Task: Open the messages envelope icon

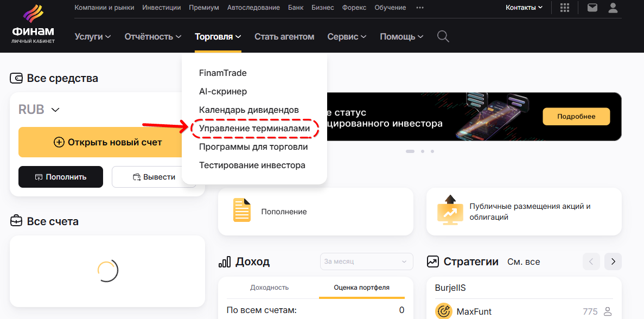Action: tap(592, 8)
